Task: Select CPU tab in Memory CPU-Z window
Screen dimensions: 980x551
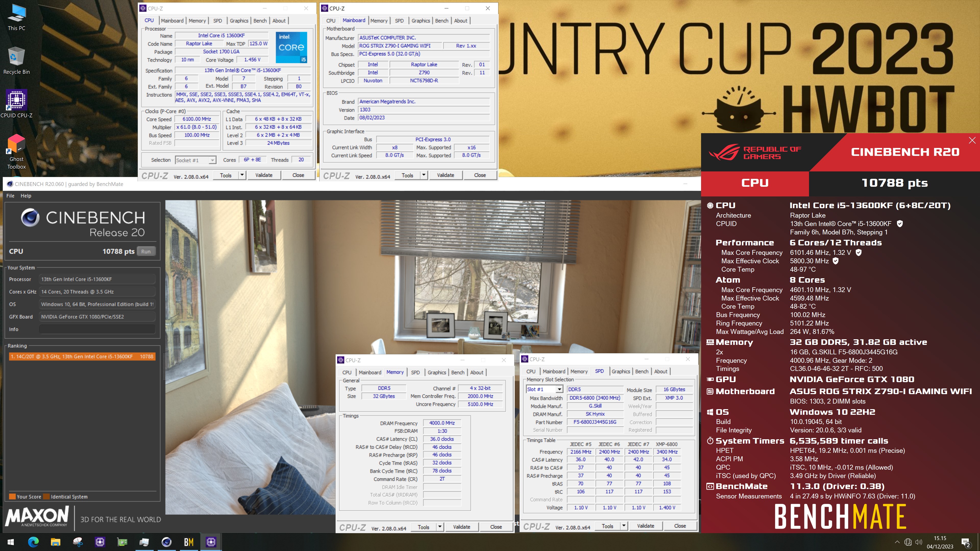Action: 347,373
